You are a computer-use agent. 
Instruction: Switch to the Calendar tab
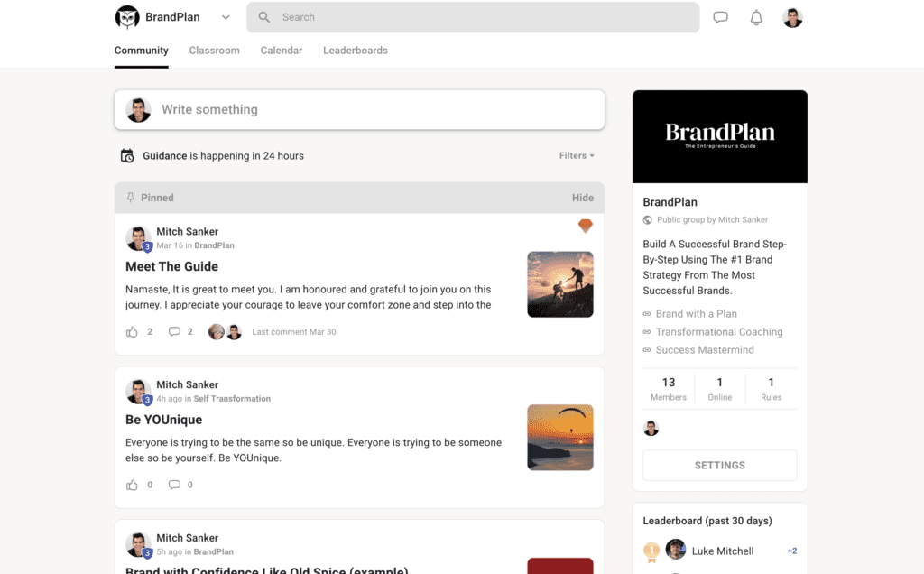tap(282, 51)
